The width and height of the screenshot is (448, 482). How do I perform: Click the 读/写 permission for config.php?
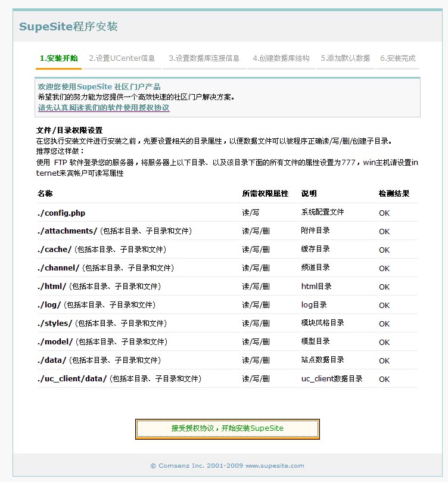251,213
